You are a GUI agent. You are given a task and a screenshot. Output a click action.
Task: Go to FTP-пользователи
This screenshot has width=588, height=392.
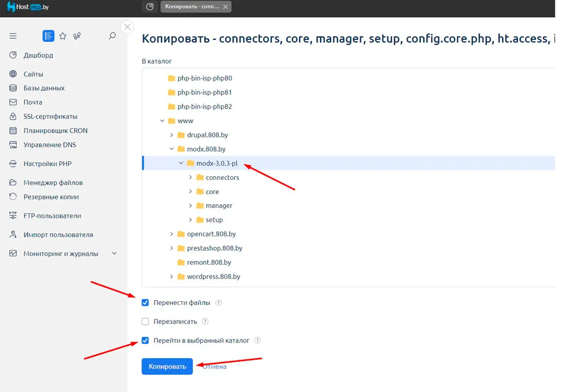click(x=52, y=216)
